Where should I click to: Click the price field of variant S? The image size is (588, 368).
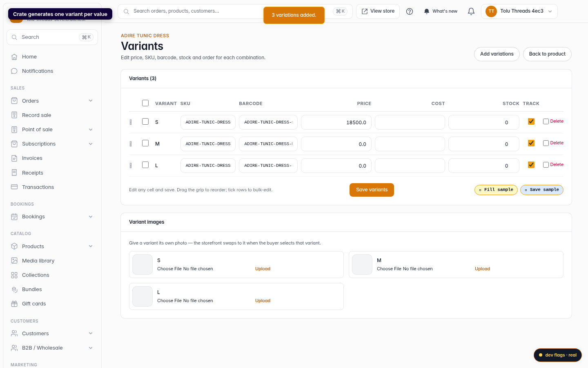(336, 122)
